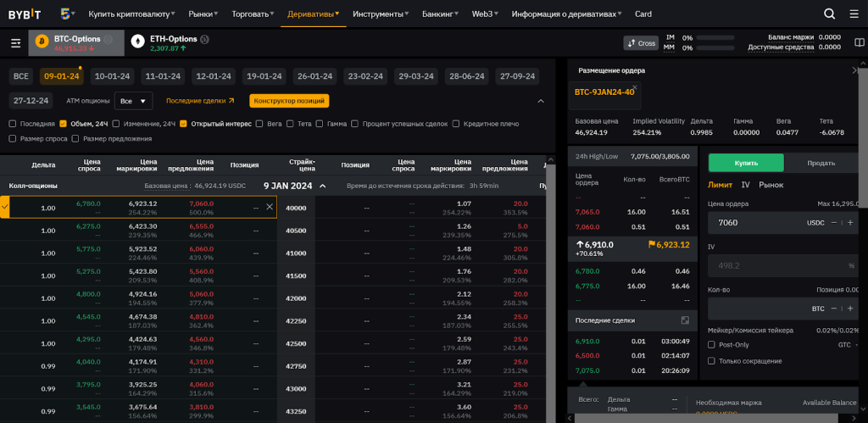Collapse the expiry filter section chevron

tap(541, 101)
